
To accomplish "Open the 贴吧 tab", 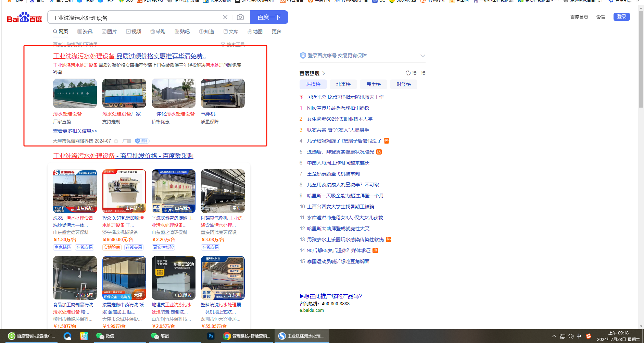I will pos(182,32).
